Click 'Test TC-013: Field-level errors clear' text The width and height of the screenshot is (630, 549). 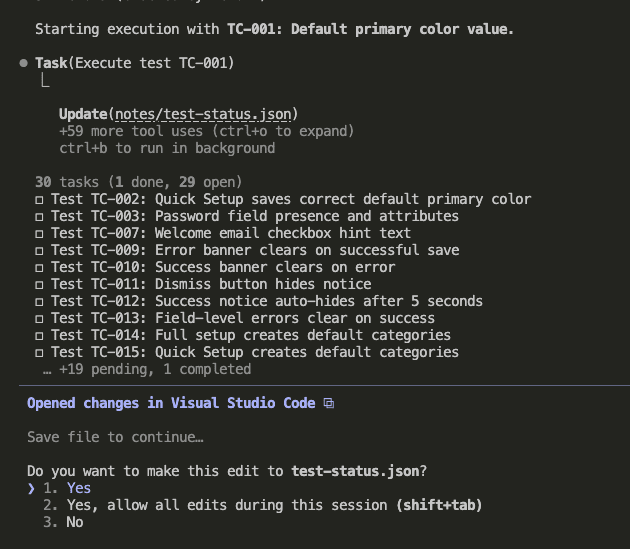(199, 318)
